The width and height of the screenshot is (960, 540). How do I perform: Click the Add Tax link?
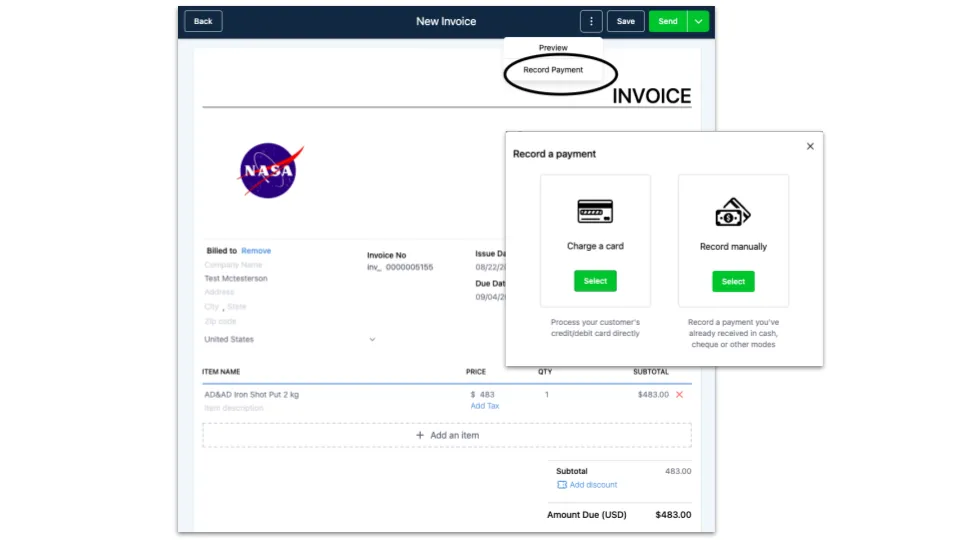coord(485,406)
